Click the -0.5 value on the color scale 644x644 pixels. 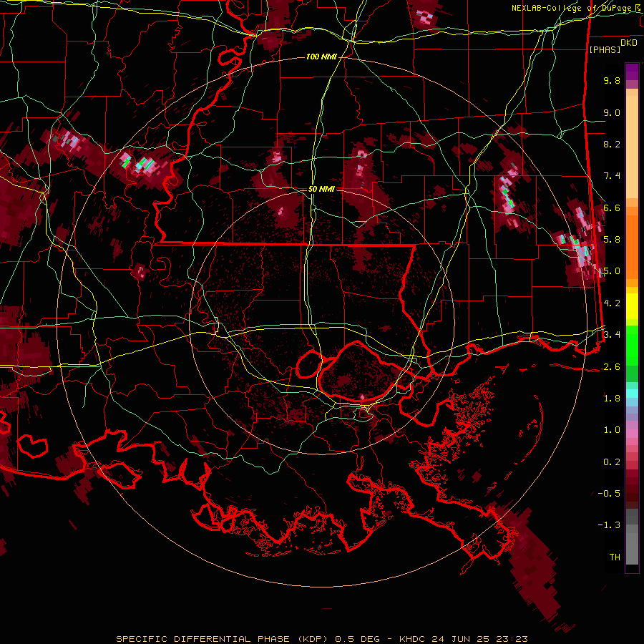(x=609, y=494)
